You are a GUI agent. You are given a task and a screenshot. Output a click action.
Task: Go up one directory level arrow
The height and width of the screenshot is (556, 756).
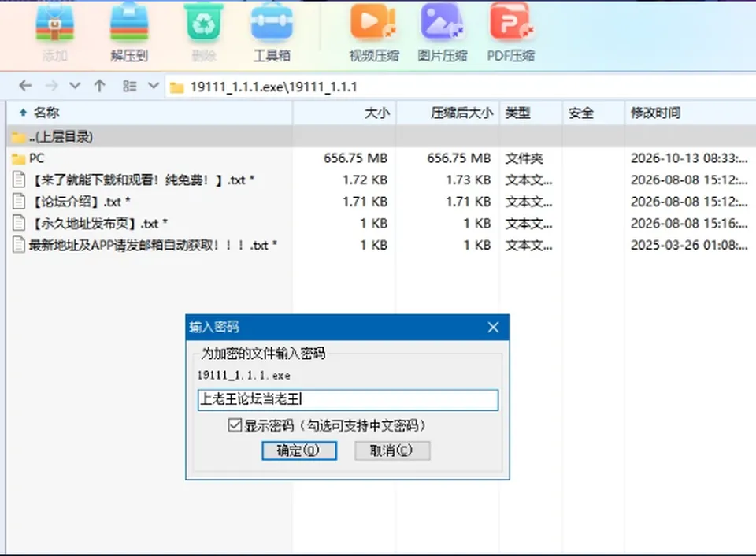click(100, 86)
